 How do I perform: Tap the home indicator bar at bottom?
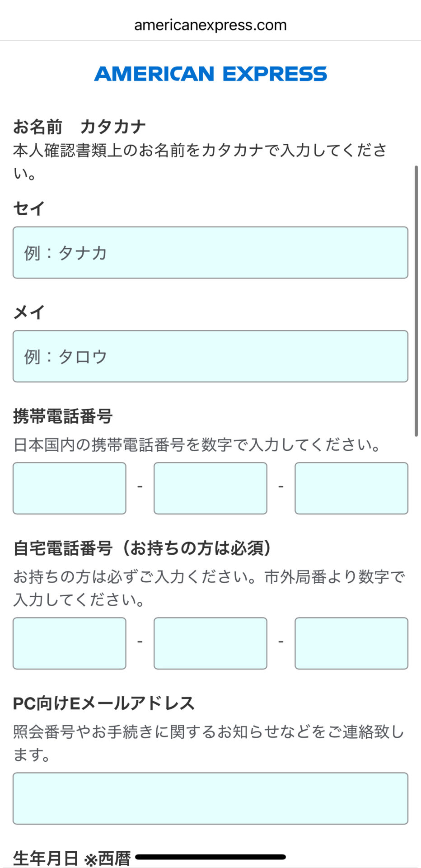(210, 857)
